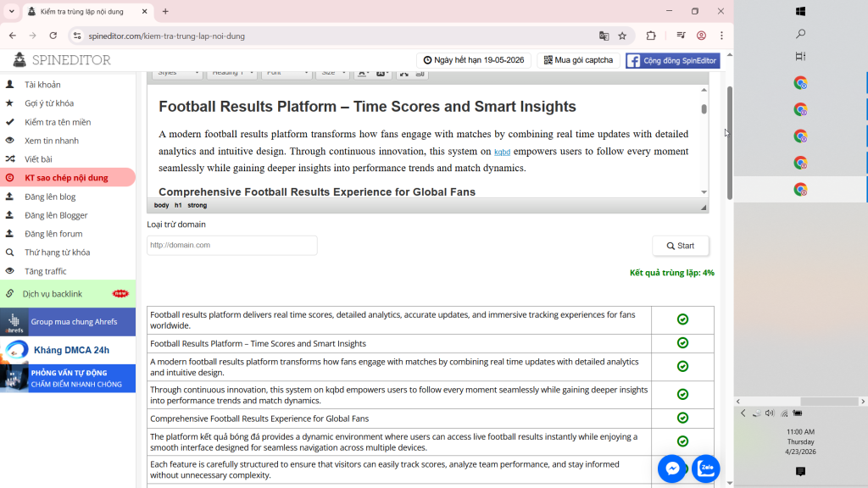868x488 pixels.
Task: Click the Windows Start logo
Action: tap(800, 11)
